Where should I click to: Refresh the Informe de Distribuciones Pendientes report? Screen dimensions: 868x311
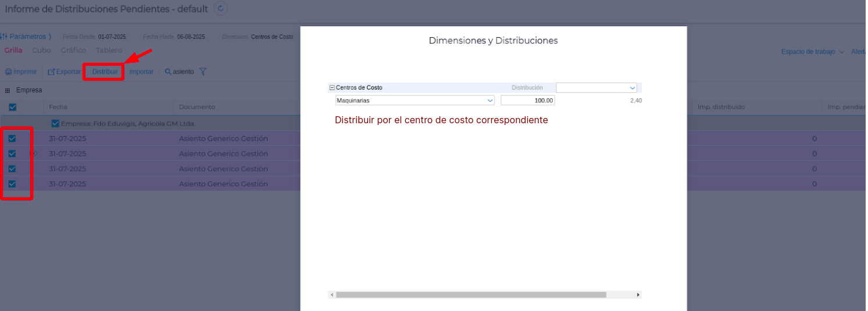[x=221, y=9]
